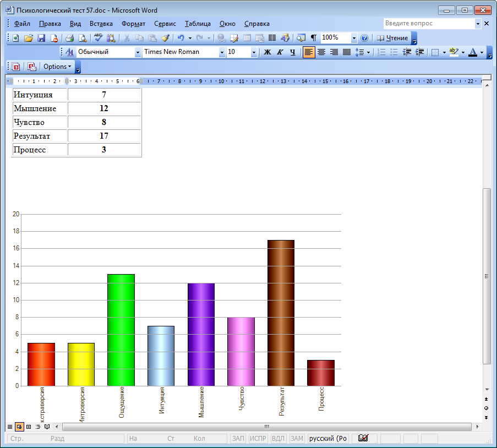Click the Line Spacing icon
This screenshot has width=497, height=448.
[359, 52]
